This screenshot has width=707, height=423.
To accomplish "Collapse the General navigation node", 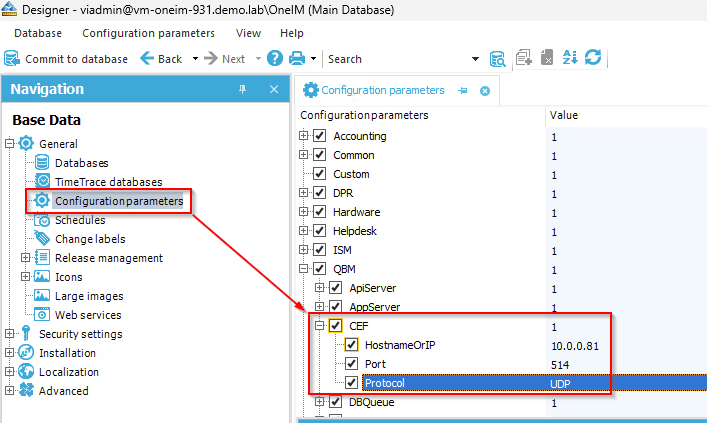I will pos(9,143).
